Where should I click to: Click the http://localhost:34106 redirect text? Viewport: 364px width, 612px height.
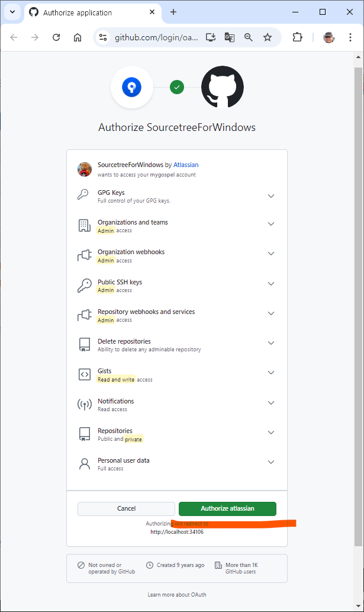[x=177, y=532]
